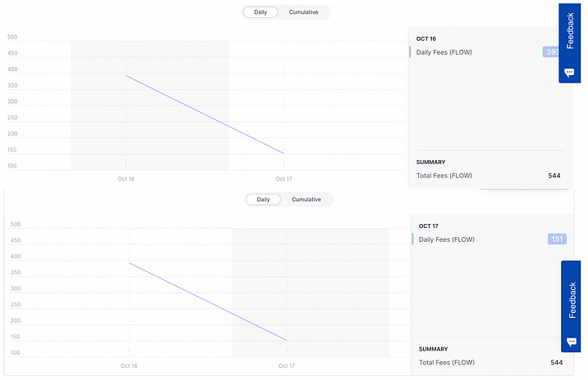Open the upper Feedback side tab
Viewport: 588px width, 380px height.
(570, 43)
